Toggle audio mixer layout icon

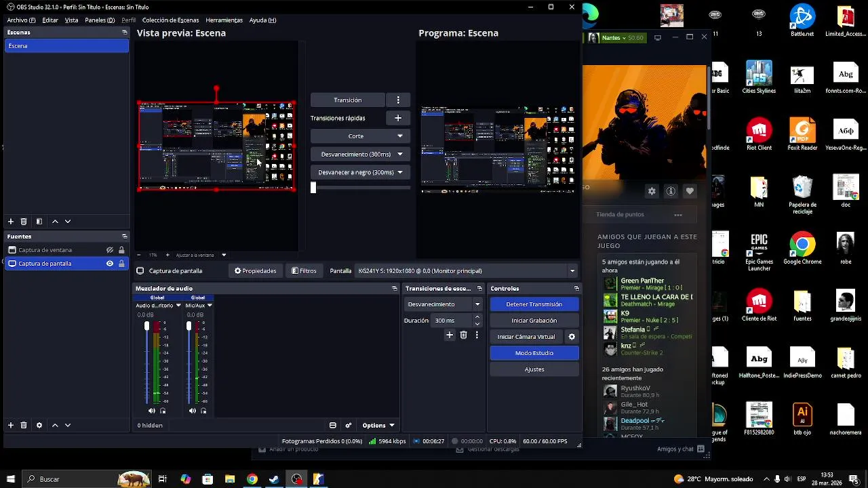[333, 425]
